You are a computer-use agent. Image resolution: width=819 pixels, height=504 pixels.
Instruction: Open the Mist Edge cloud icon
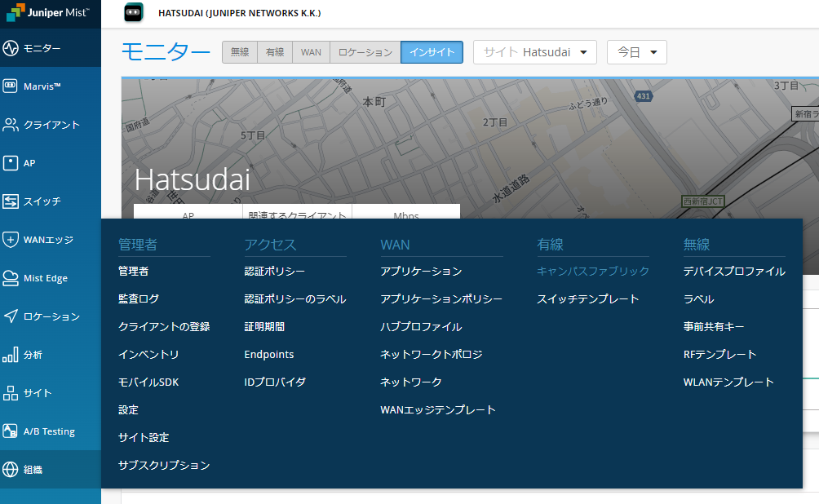11,278
